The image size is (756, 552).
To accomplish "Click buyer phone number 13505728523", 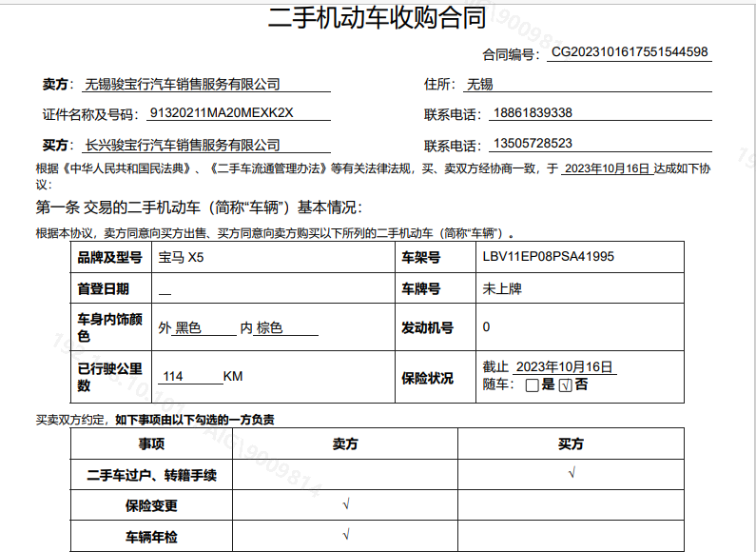I will pos(533,144).
